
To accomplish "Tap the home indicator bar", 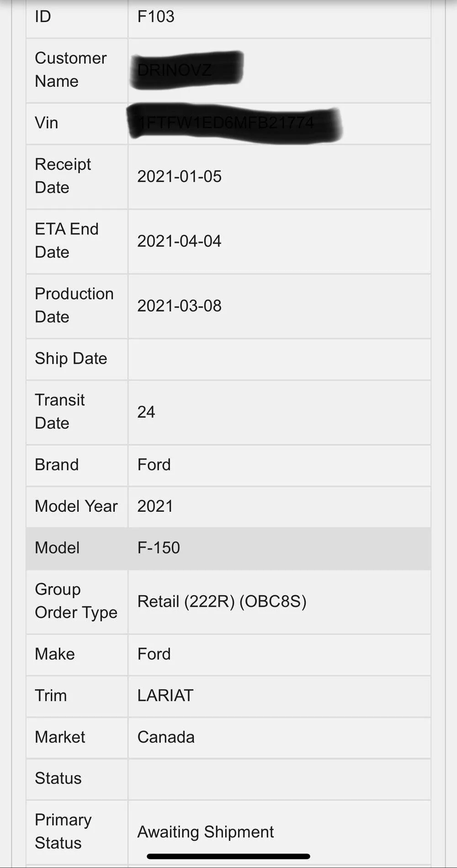I will (x=228, y=857).
